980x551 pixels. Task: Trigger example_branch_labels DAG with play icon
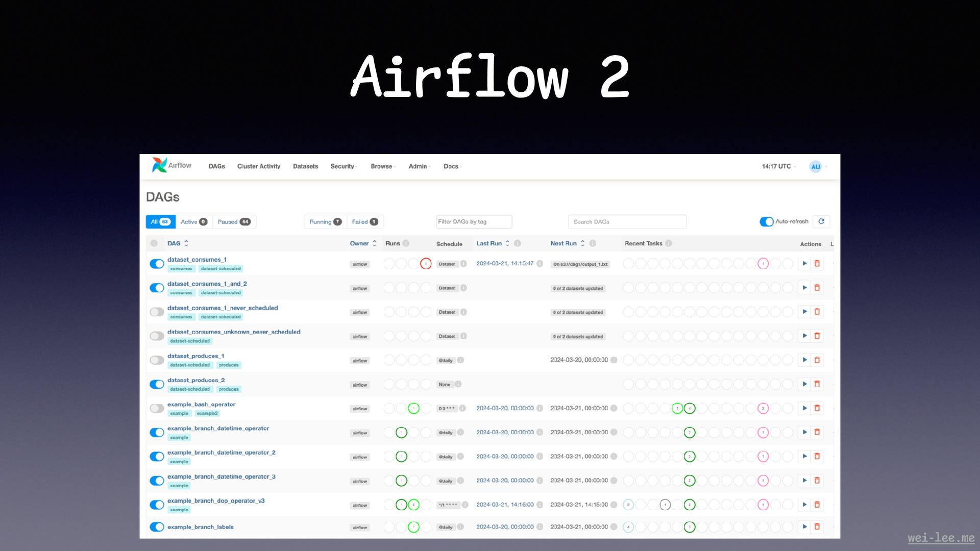coord(804,527)
